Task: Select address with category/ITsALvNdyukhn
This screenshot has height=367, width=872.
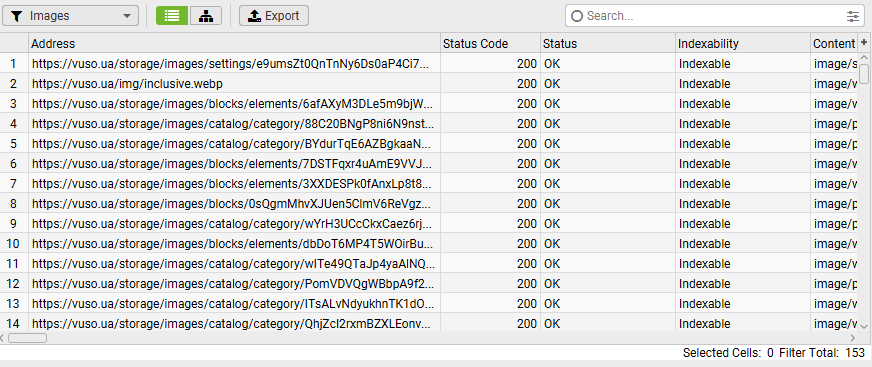Action: tap(234, 304)
